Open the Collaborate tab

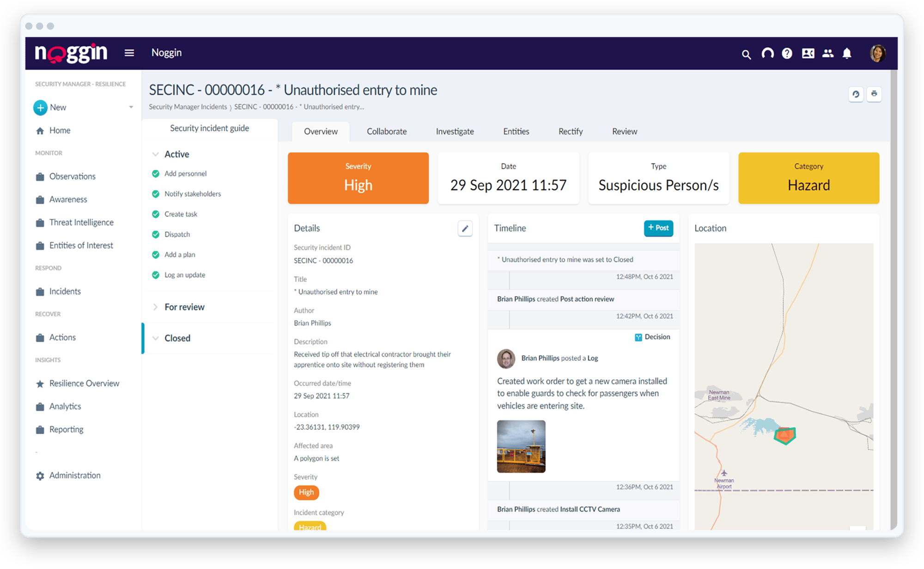[386, 131]
